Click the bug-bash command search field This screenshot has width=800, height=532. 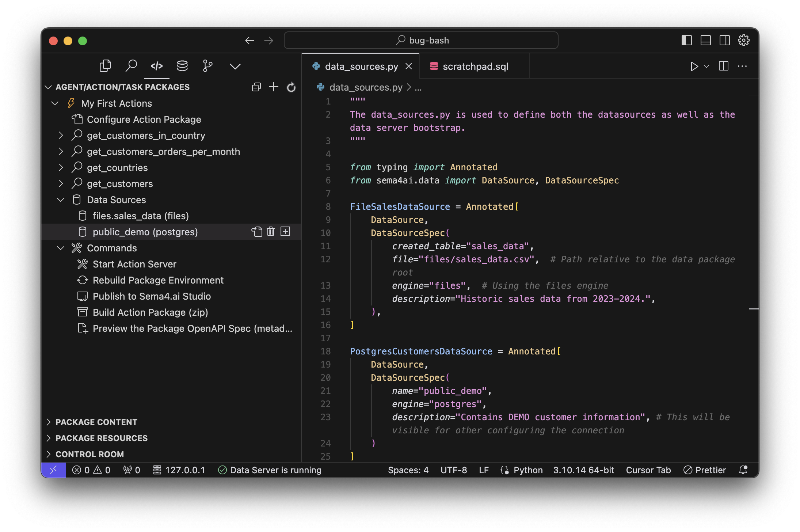421,40
